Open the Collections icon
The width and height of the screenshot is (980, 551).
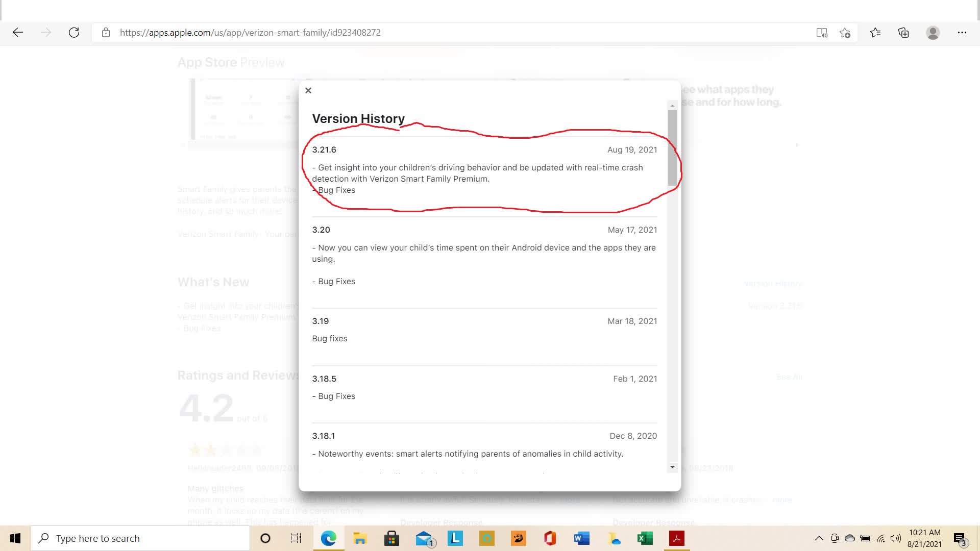(x=903, y=33)
